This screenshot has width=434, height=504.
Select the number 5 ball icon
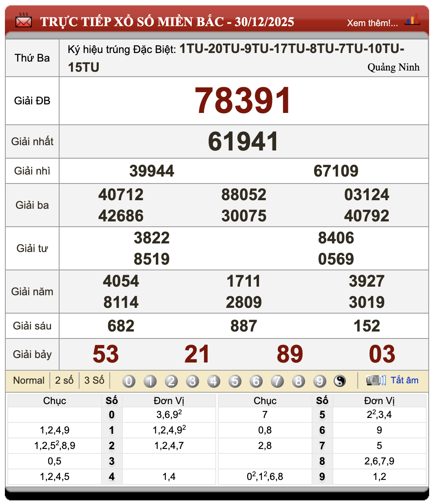pyautogui.click(x=235, y=380)
